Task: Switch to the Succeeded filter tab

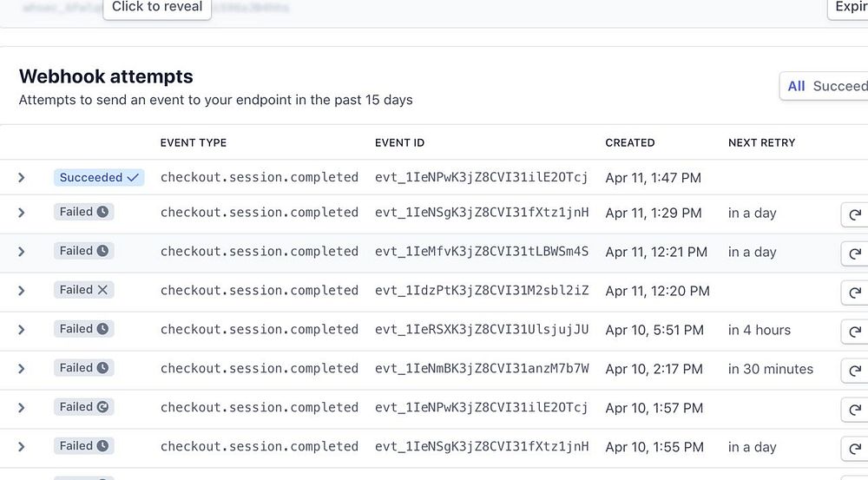Action: tap(839, 86)
